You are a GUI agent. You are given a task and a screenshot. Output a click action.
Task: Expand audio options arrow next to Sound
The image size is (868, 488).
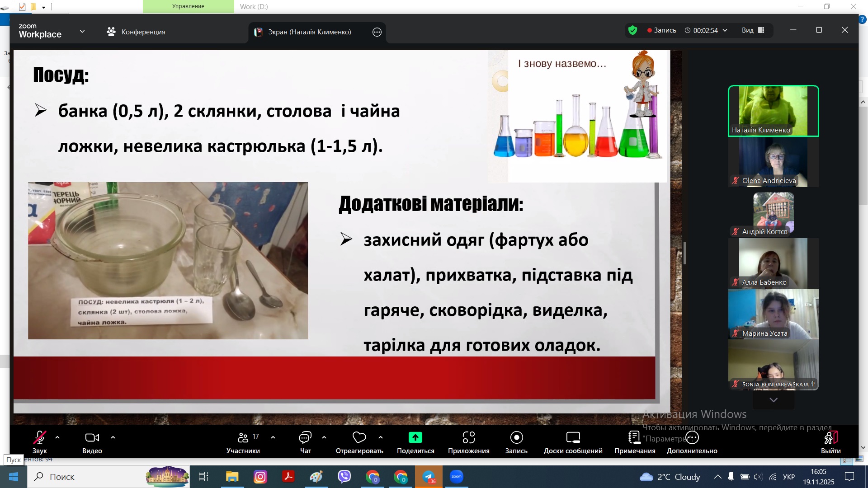[x=57, y=437]
